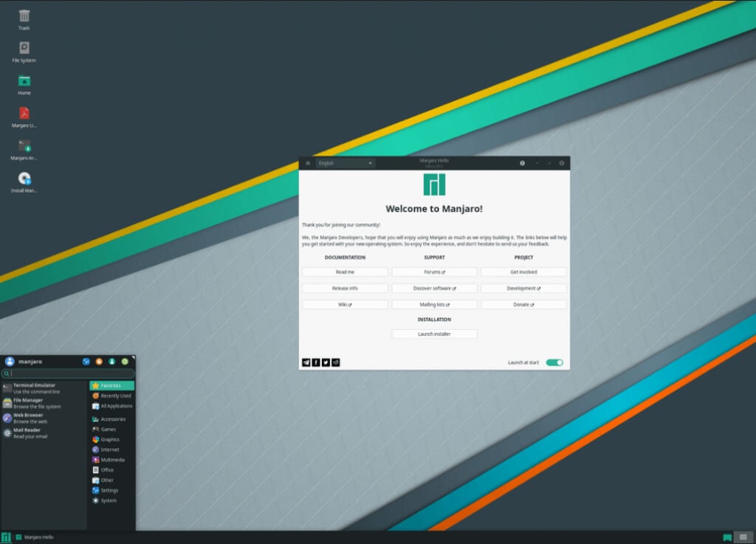Click the Discover software button
Screen dimensions: 756x544
[x=434, y=288]
